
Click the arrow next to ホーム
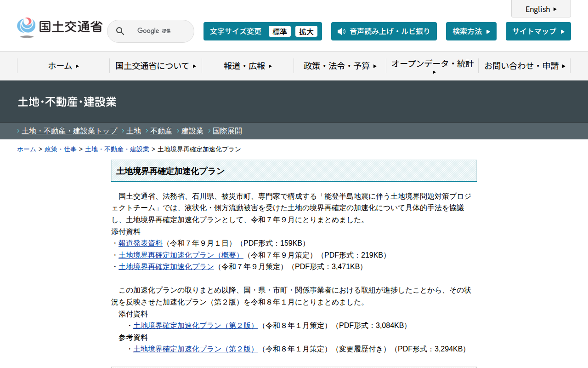point(77,66)
